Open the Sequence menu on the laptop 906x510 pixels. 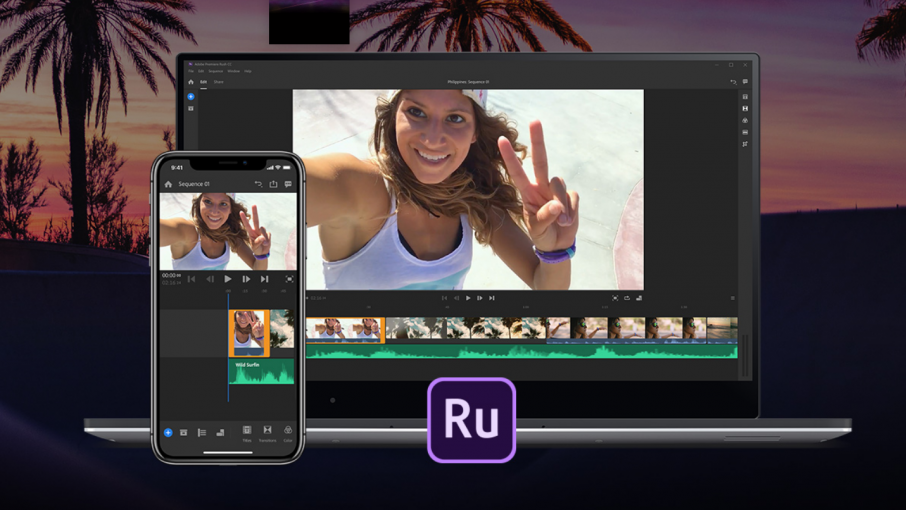[x=216, y=71]
